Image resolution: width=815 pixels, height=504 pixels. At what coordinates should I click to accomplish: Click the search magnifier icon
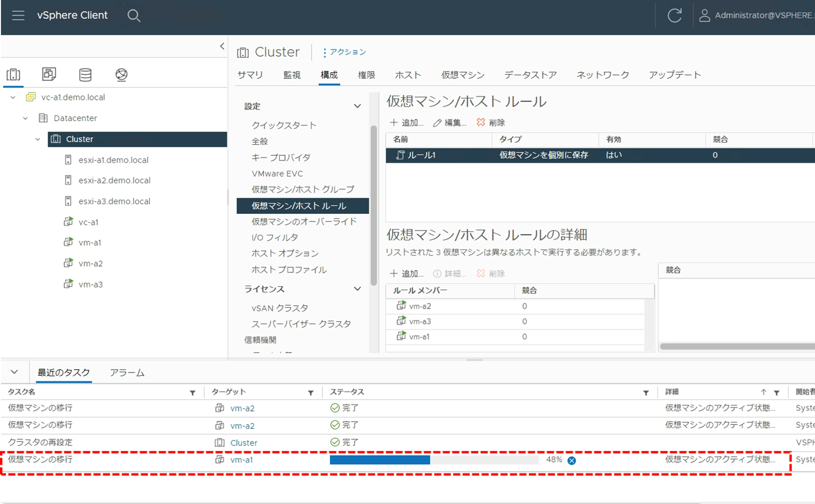pos(134,16)
